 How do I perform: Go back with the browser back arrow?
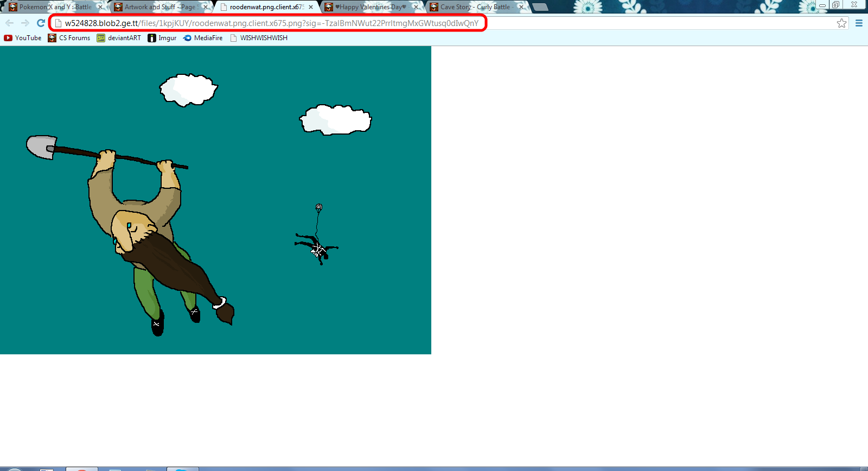click(x=10, y=23)
